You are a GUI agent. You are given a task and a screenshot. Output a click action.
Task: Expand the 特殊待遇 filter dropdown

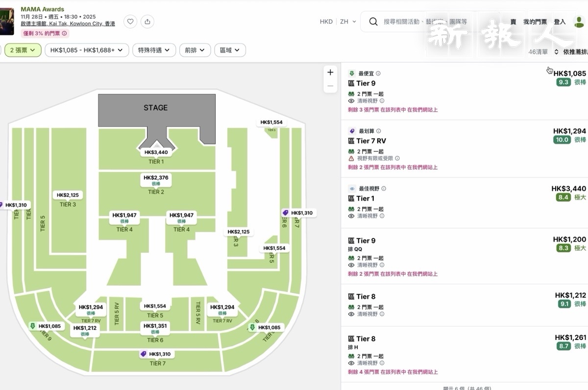point(154,50)
